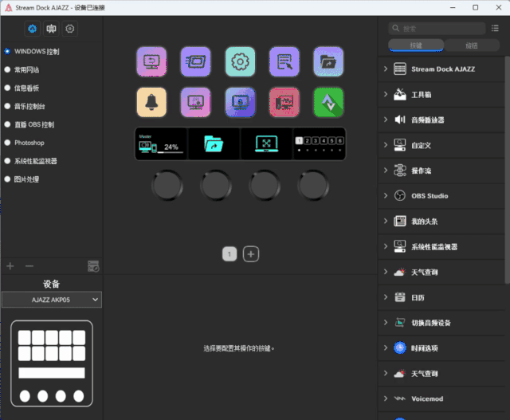Switch to the 旋钮 tab

click(x=472, y=45)
